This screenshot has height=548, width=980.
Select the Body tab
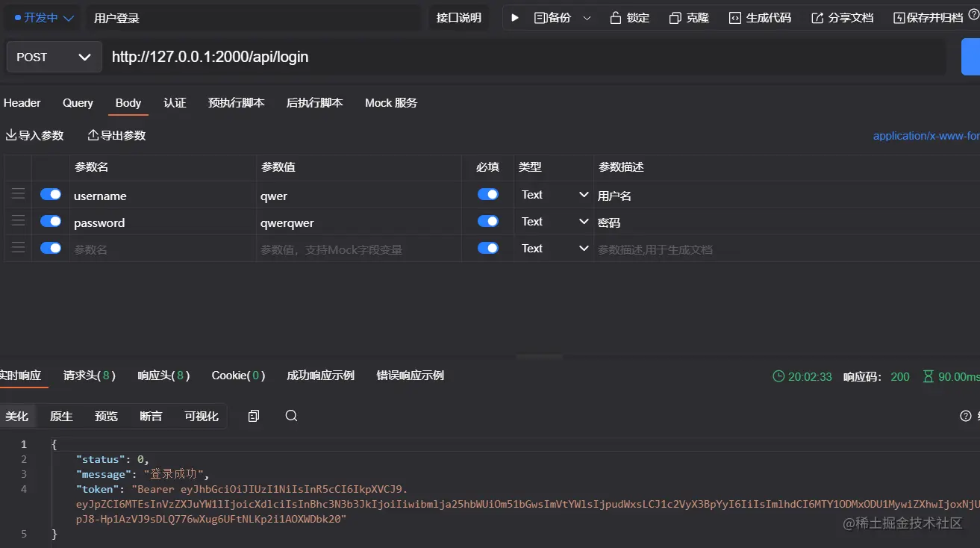[128, 103]
